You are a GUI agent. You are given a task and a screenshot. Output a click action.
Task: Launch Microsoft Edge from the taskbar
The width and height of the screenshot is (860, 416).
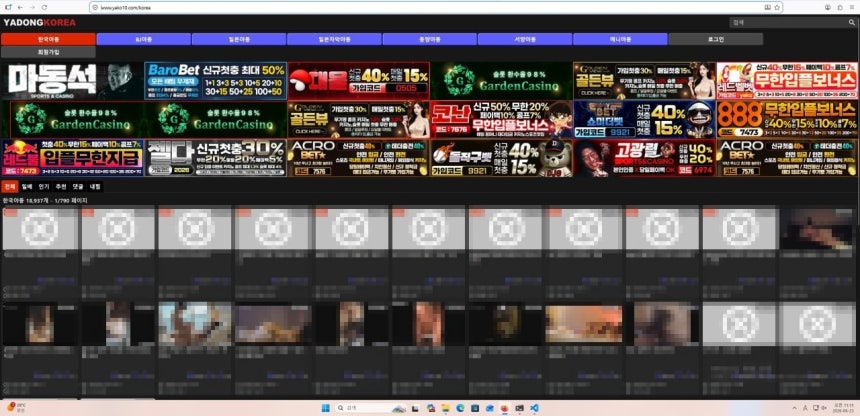click(460, 408)
